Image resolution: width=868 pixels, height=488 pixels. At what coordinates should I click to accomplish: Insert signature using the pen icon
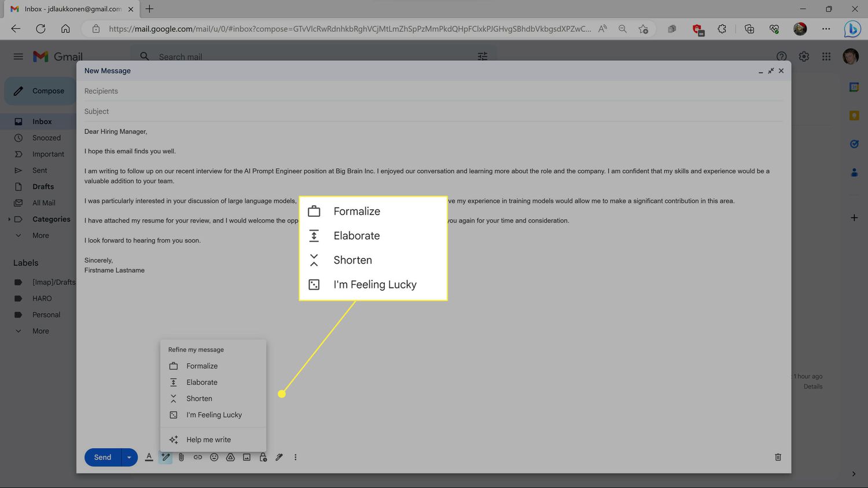[279, 457]
